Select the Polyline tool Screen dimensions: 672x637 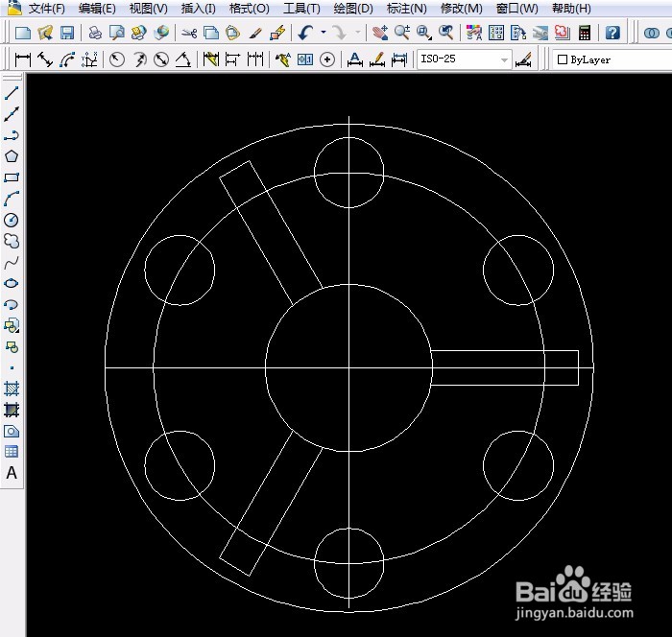[12, 135]
